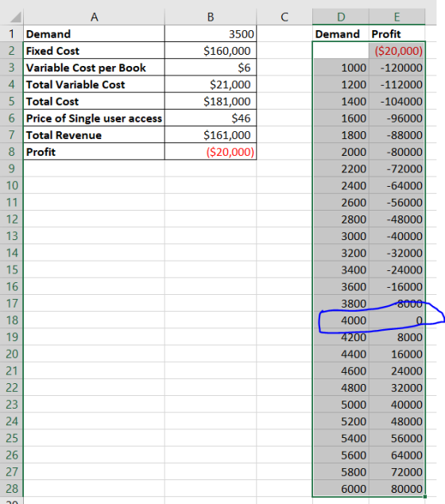Image resolution: width=445 pixels, height=504 pixels.
Task: Click demand value 3600
Action: click(341, 286)
